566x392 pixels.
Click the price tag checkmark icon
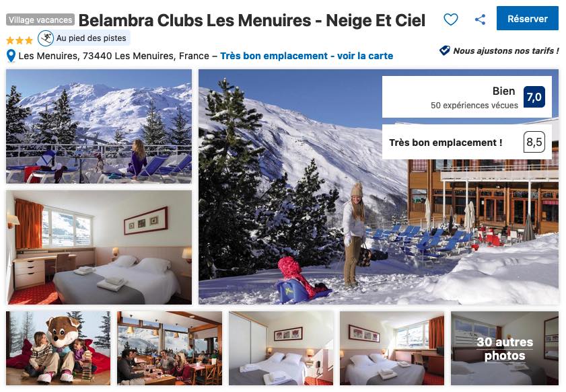click(x=445, y=50)
